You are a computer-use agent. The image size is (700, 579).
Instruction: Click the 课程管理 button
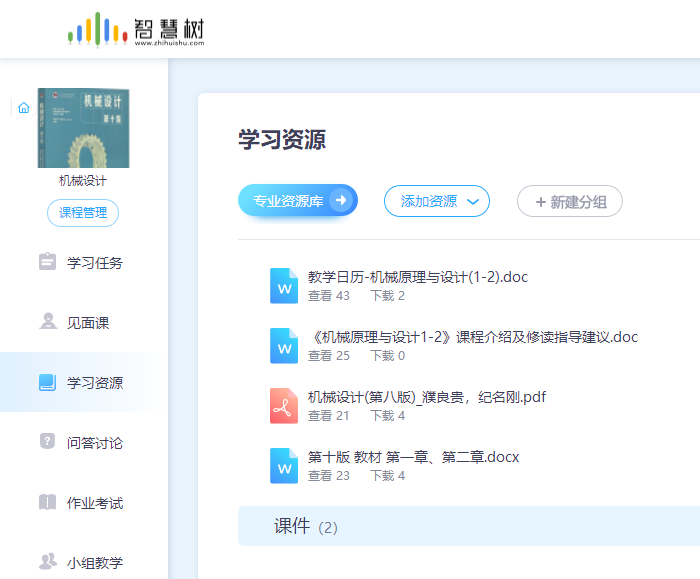(x=83, y=213)
